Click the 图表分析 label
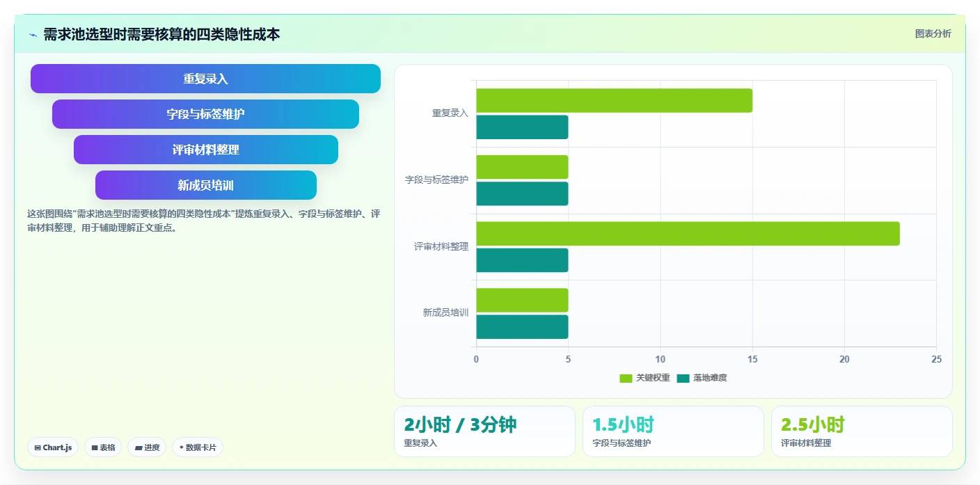 933,34
